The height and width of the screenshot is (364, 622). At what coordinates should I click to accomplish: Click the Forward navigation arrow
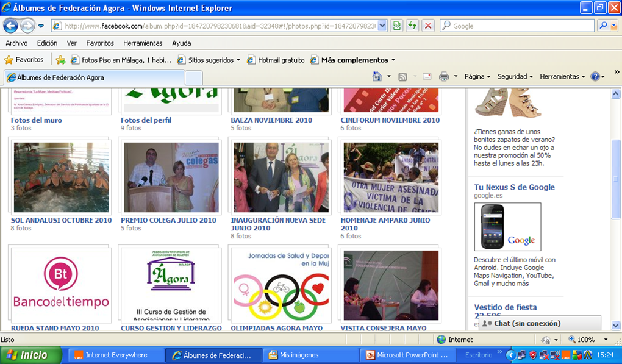[x=27, y=26]
